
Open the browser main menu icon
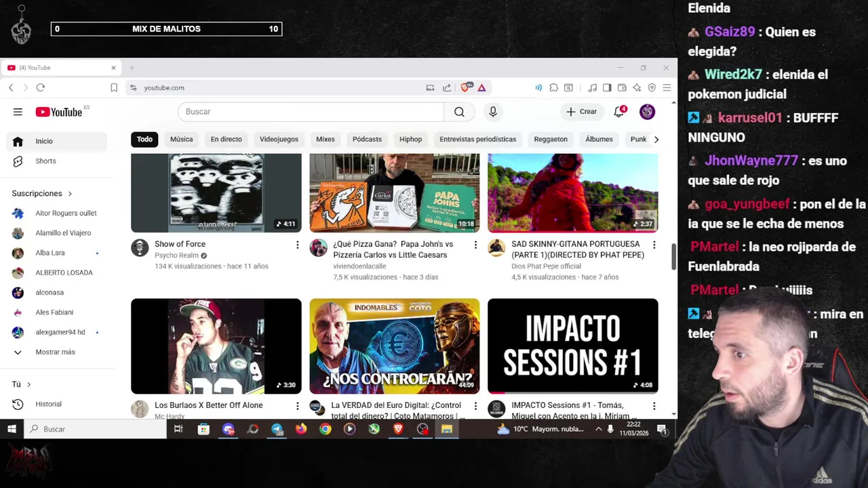(x=667, y=87)
